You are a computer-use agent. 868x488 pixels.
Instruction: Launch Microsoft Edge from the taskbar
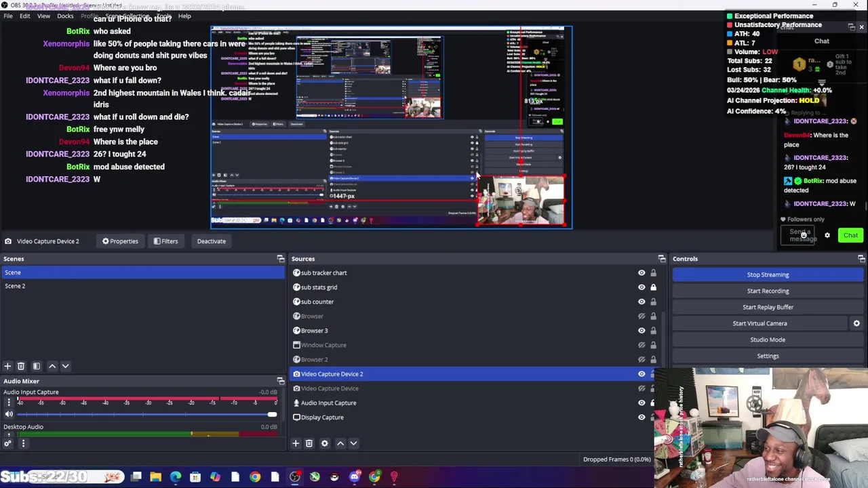click(176, 477)
